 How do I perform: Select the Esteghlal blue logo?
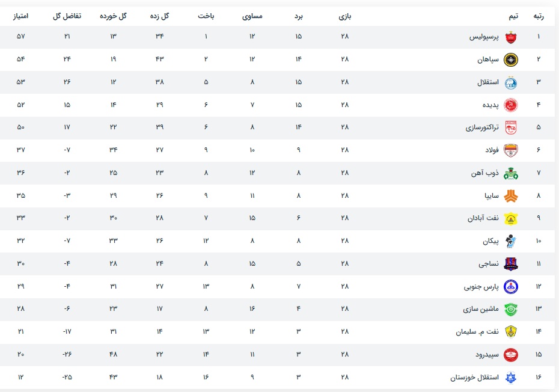[x=511, y=82]
